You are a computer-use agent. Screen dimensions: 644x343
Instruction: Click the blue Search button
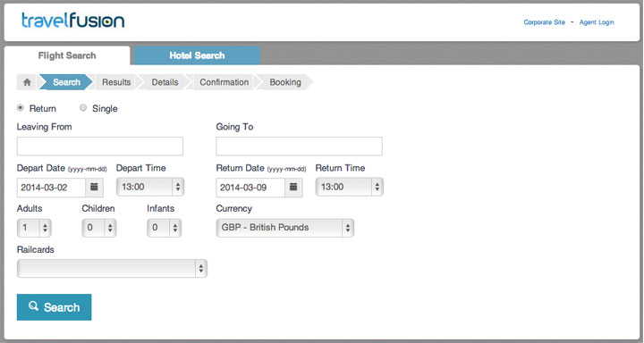click(x=55, y=307)
